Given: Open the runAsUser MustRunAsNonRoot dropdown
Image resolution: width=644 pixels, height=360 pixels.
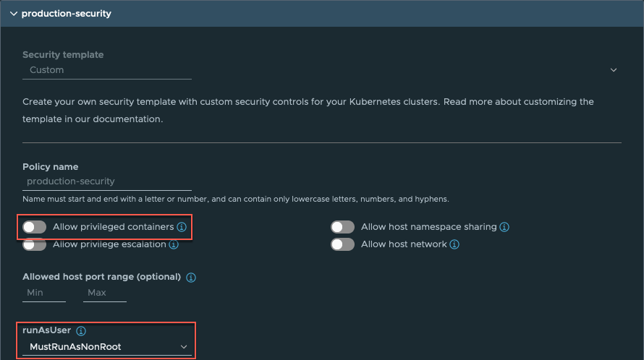Looking at the screenshot, I should click(107, 347).
